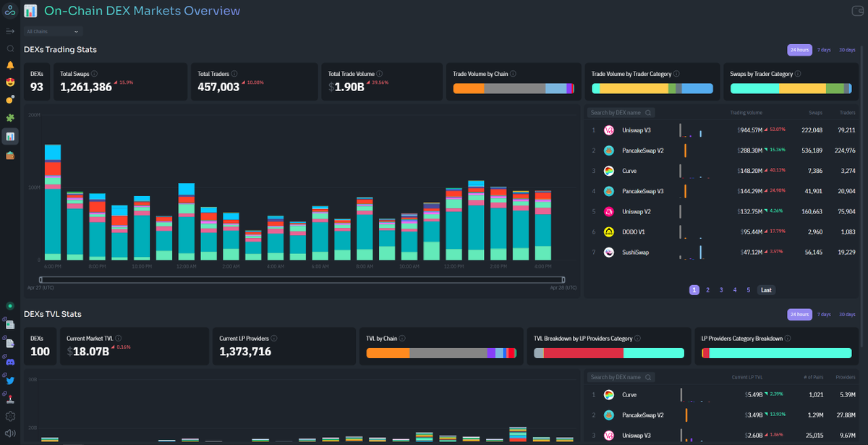Click the Uniswap V3 logo in trading table
Viewport: 868px width, 445px height.
click(609, 130)
